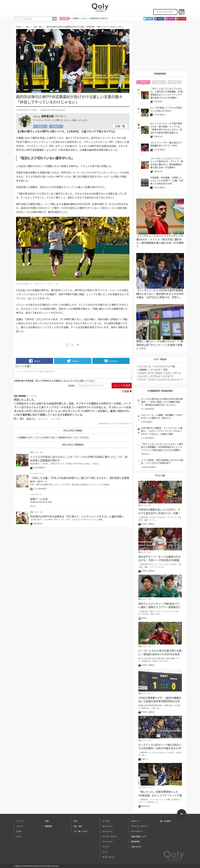The height and width of the screenshot is (868, 200).
Task: Click 新着情報 notice about interview articles
Action: 89,19
